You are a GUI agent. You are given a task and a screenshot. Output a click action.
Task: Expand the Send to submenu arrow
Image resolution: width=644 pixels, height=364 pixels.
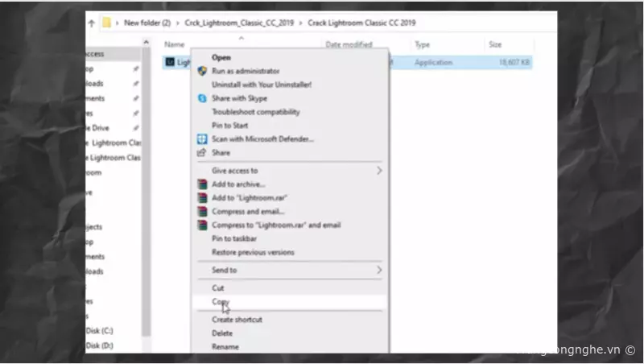379,270
